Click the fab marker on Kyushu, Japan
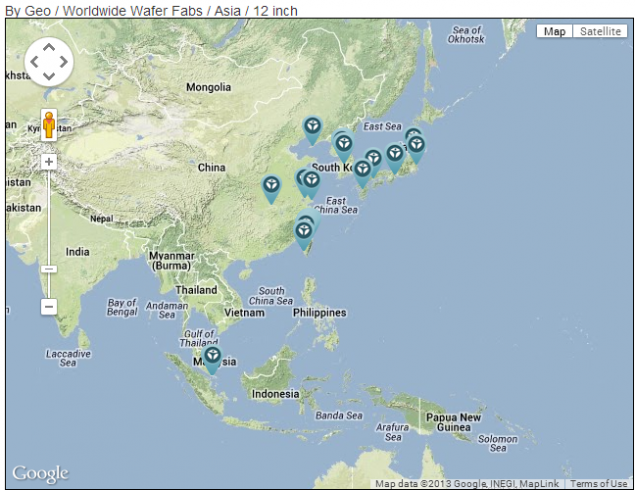635x490 pixels. pyautogui.click(x=362, y=170)
